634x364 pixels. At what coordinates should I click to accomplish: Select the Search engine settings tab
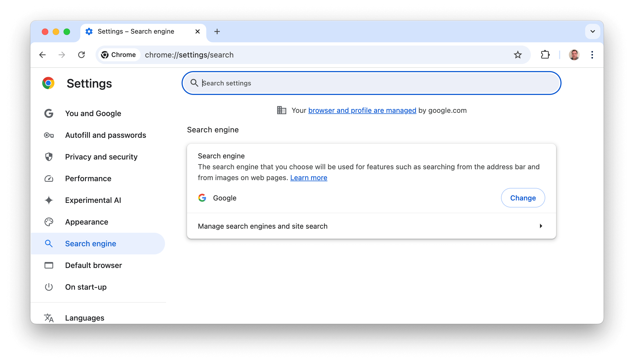[91, 243]
